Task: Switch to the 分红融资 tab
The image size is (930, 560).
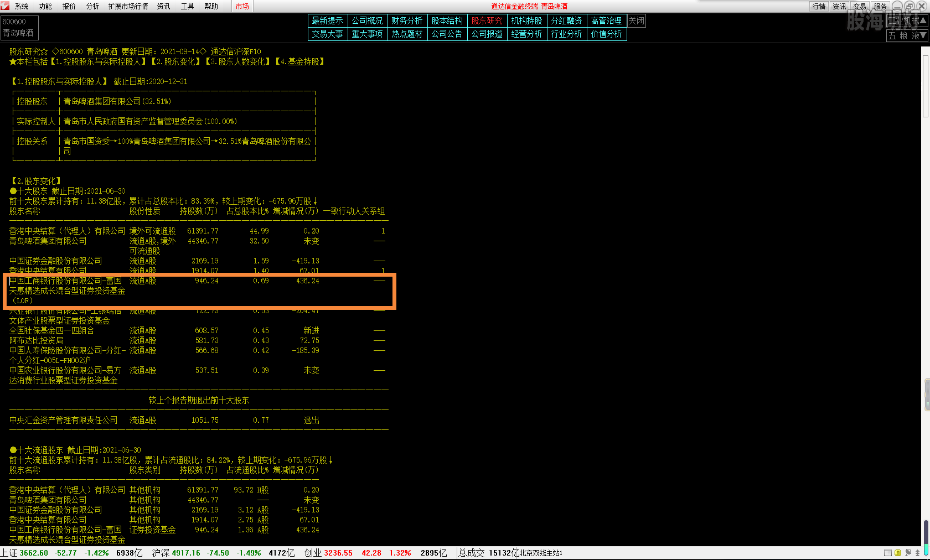Action: [567, 20]
